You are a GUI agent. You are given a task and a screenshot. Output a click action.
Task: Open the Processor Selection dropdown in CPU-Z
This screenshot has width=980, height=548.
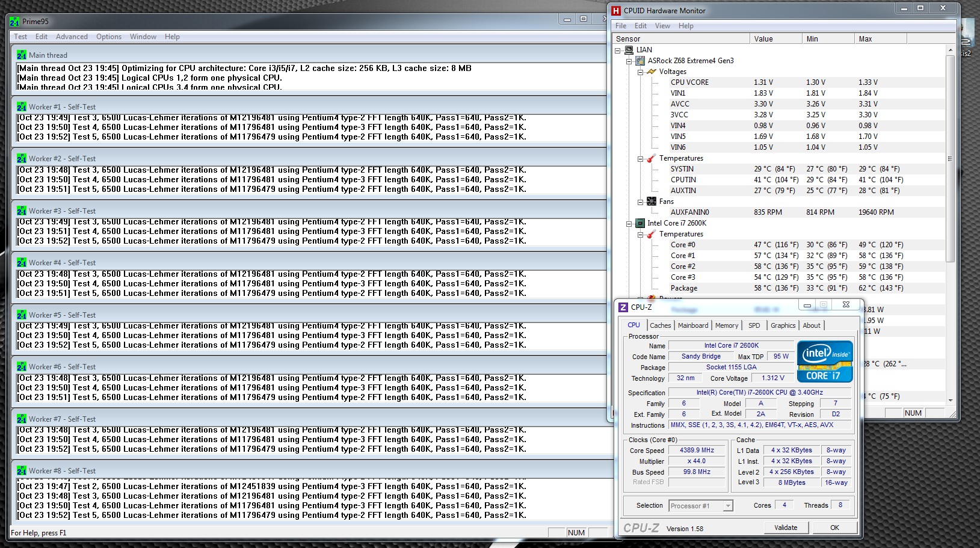(728, 506)
